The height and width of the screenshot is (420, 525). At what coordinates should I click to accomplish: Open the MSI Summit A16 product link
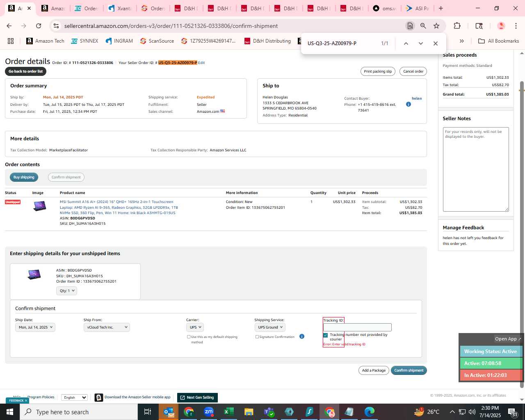pyautogui.click(x=119, y=207)
